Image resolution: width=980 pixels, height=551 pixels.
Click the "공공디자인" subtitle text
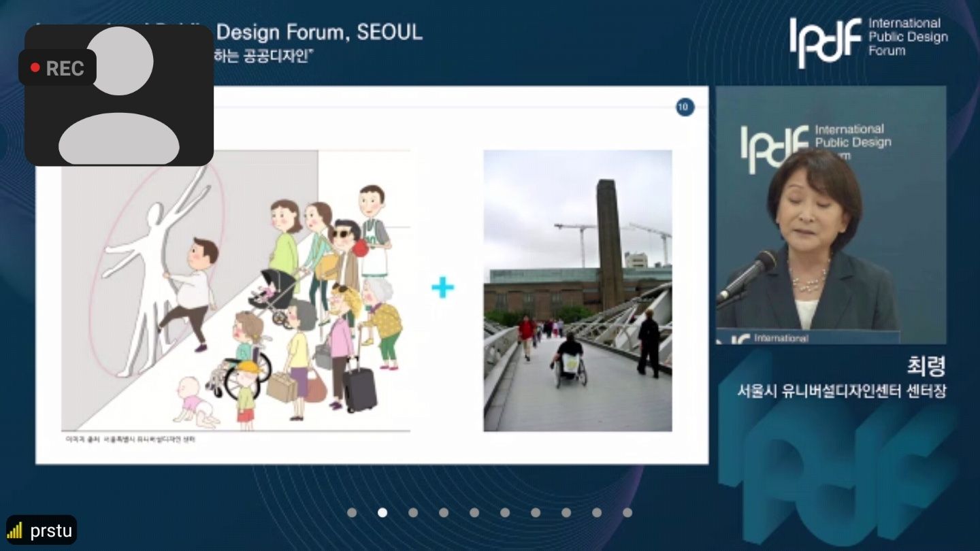pos(276,56)
